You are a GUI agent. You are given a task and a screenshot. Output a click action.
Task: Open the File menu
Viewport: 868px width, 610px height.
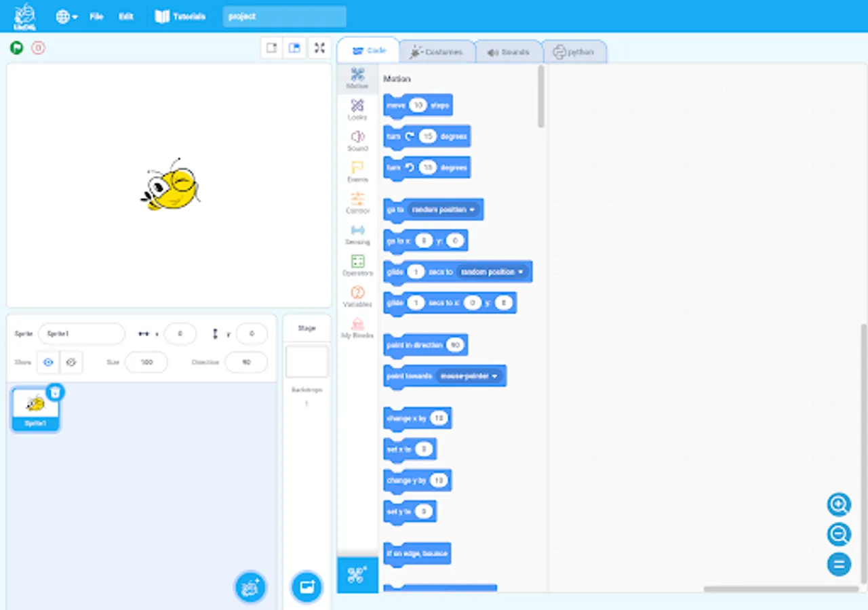point(96,16)
